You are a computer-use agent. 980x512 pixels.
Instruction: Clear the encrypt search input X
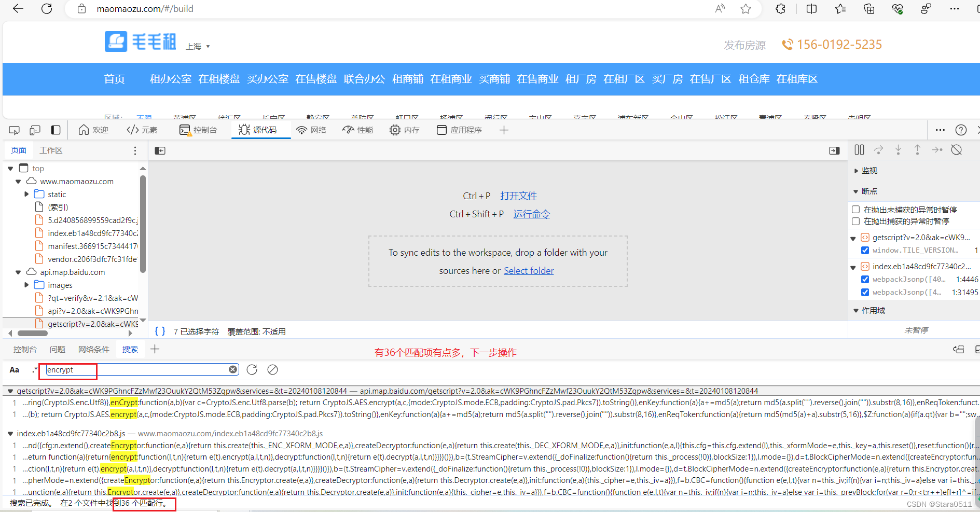[233, 369]
